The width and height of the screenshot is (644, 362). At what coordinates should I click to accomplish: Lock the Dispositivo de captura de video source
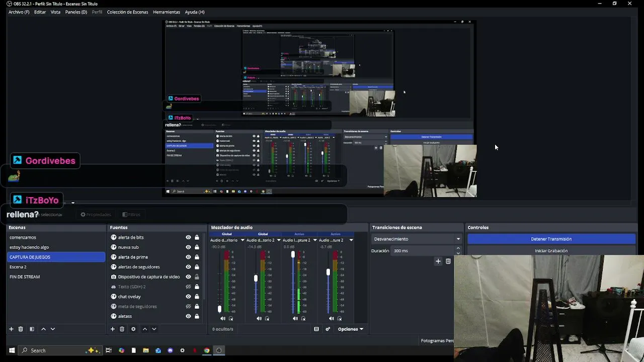tap(197, 277)
